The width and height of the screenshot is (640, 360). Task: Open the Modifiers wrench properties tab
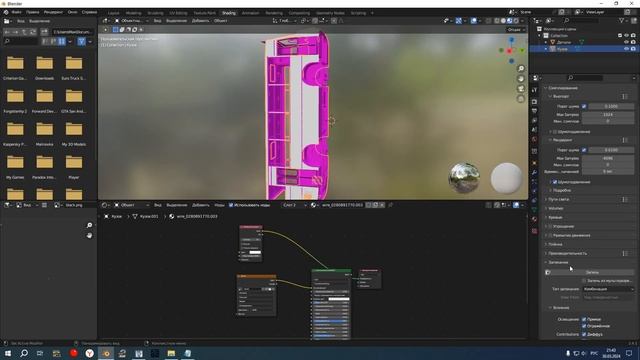535,172
